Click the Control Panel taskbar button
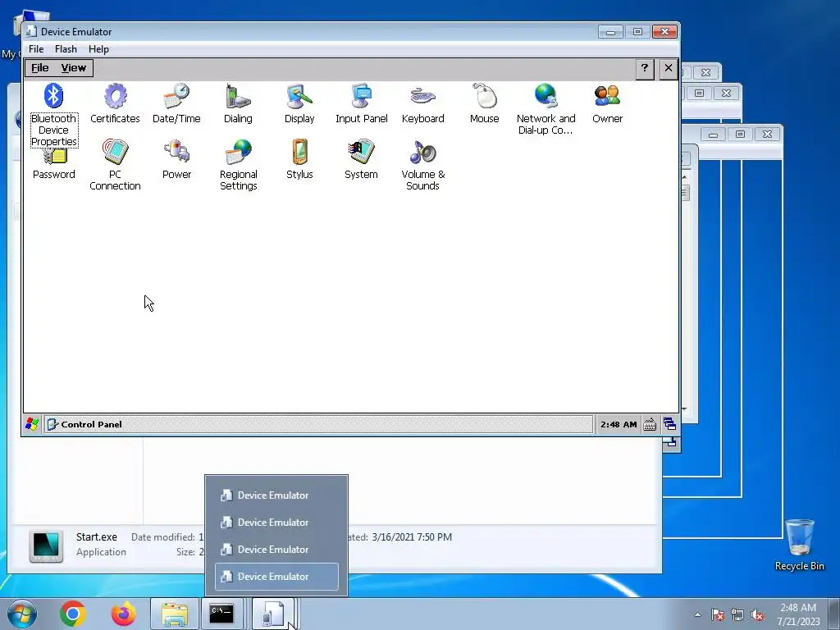The height and width of the screenshot is (630, 840). [319, 424]
